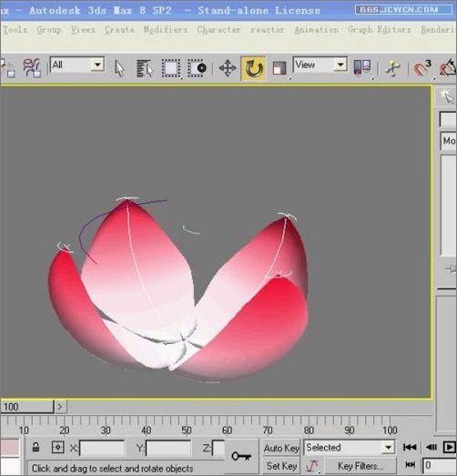
Task: Toggle the Auto Key button
Action: pos(281,448)
